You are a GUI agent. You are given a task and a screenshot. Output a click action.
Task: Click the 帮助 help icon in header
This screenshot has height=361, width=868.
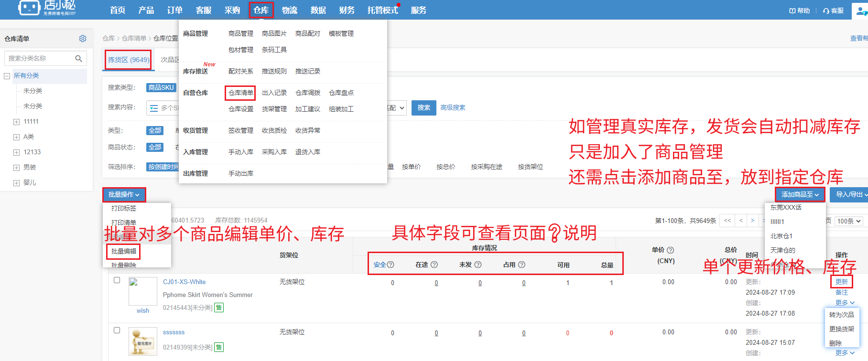pyautogui.click(x=792, y=11)
